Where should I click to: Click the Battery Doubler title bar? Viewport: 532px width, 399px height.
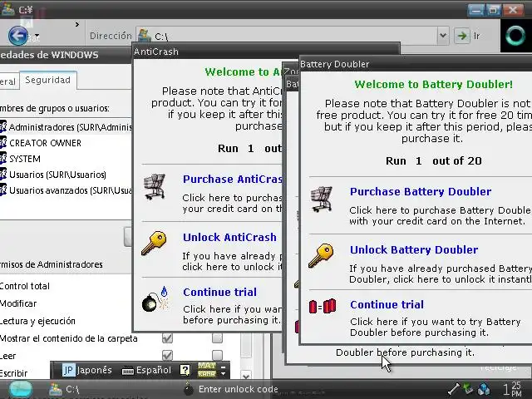coord(416,64)
